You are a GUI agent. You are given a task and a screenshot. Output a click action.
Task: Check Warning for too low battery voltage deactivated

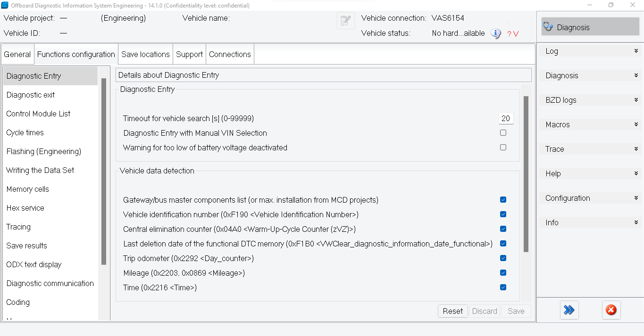tap(503, 147)
